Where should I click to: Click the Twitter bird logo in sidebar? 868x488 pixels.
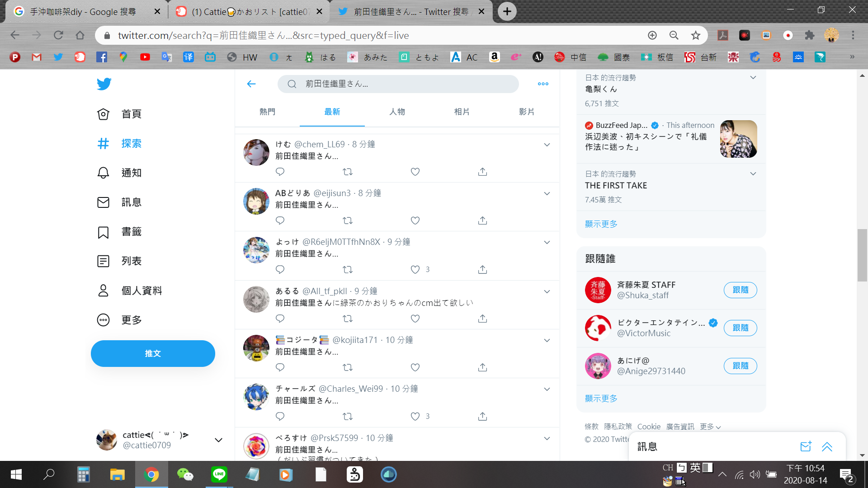click(104, 84)
